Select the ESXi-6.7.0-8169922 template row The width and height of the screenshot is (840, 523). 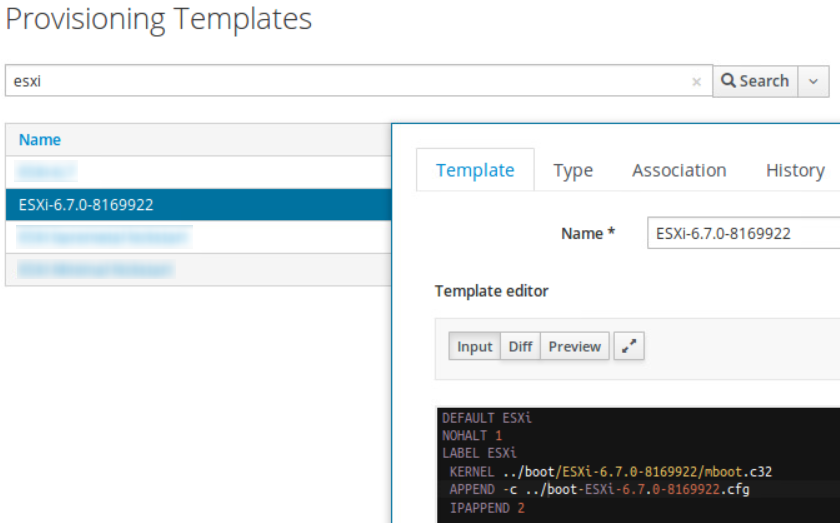pyautogui.click(x=198, y=204)
